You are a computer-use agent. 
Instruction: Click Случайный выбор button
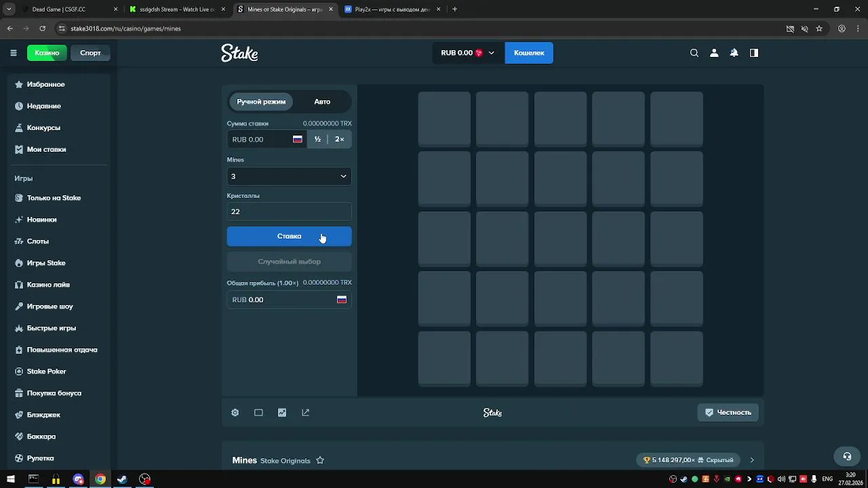(x=289, y=262)
